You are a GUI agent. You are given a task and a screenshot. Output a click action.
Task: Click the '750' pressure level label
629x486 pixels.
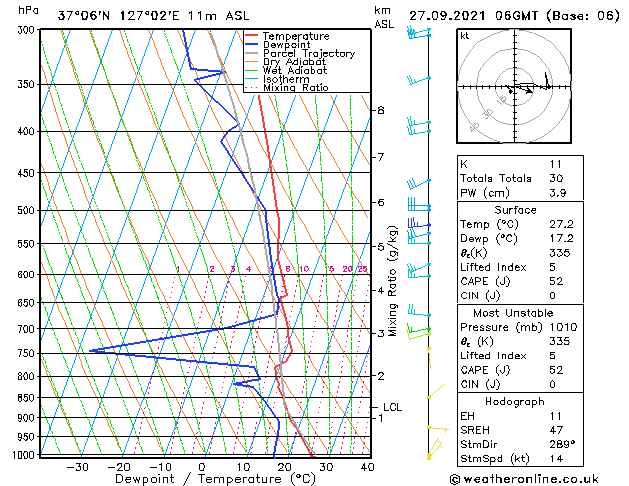[x=28, y=354]
